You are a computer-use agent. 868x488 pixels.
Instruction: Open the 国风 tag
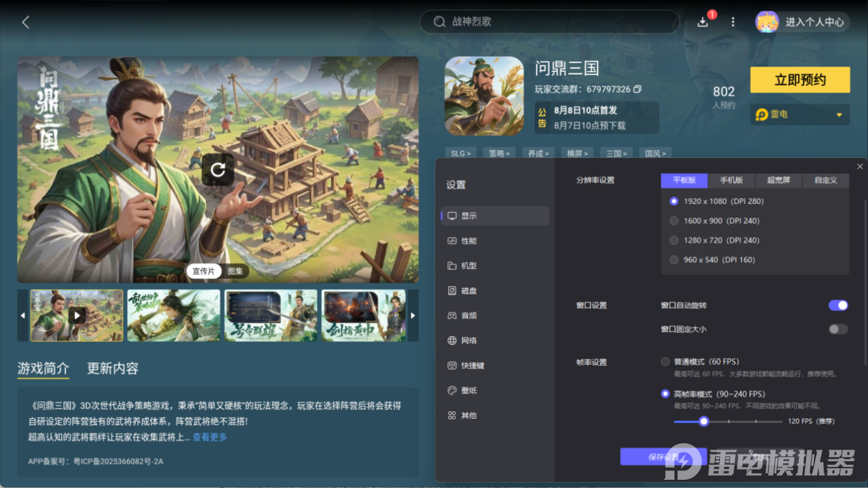coord(655,153)
